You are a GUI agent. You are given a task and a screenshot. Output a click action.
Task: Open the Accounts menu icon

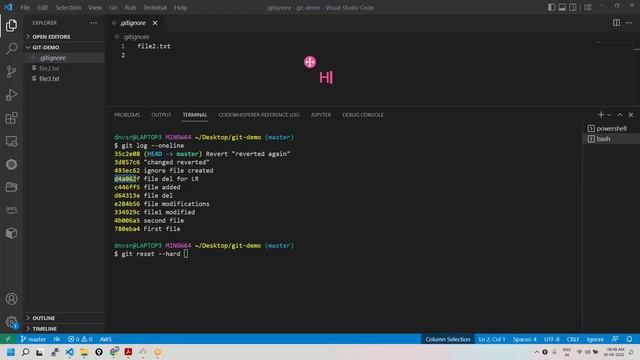pos(11,299)
